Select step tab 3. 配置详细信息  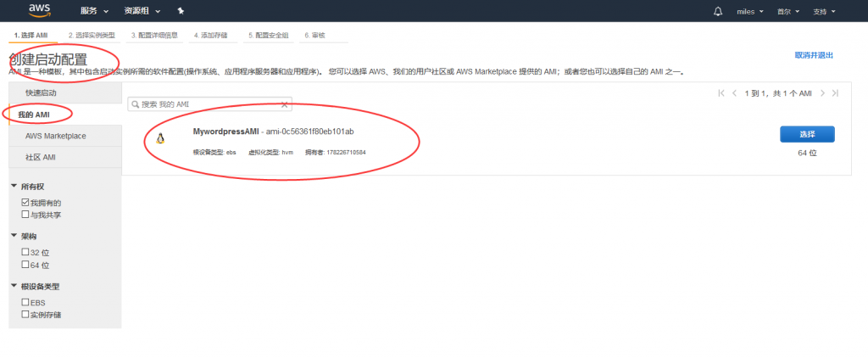point(154,36)
